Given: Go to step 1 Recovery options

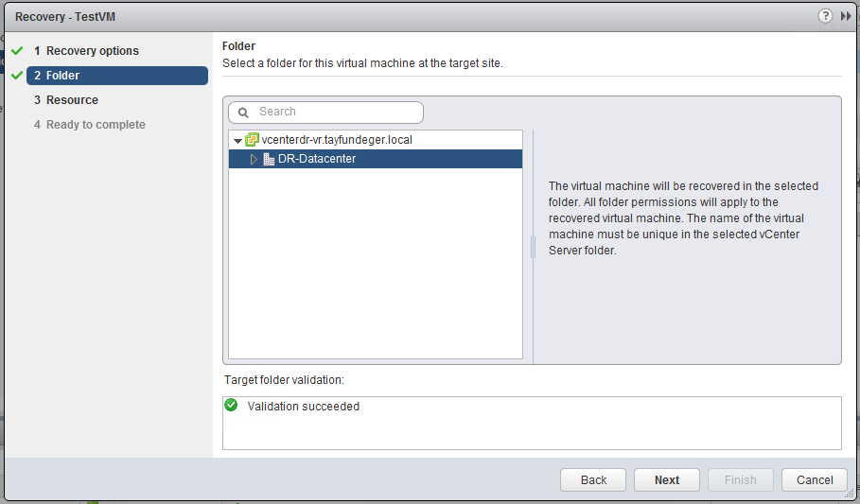Looking at the screenshot, I should pyautogui.click(x=86, y=50).
